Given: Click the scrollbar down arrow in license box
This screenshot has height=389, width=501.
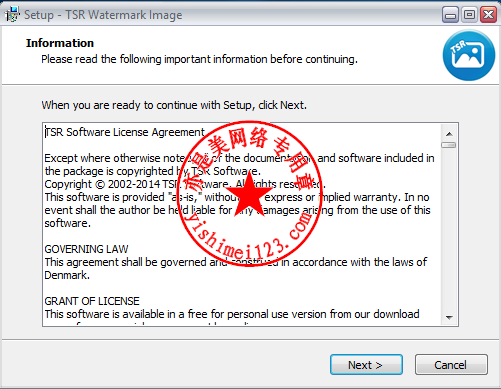Looking at the screenshot, I should click(x=449, y=317).
